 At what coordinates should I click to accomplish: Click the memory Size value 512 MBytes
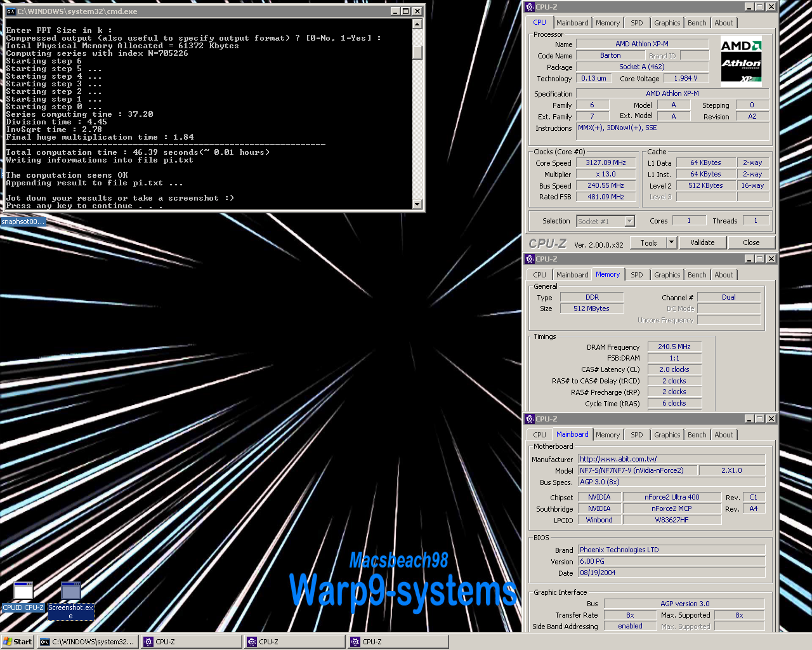pyautogui.click(x=592, y=308)
